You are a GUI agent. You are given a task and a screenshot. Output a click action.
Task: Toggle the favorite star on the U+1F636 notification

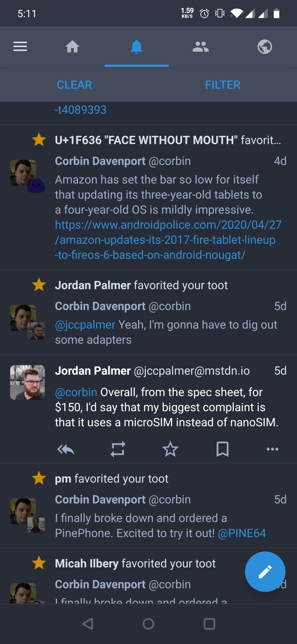[x=39, y=140]
